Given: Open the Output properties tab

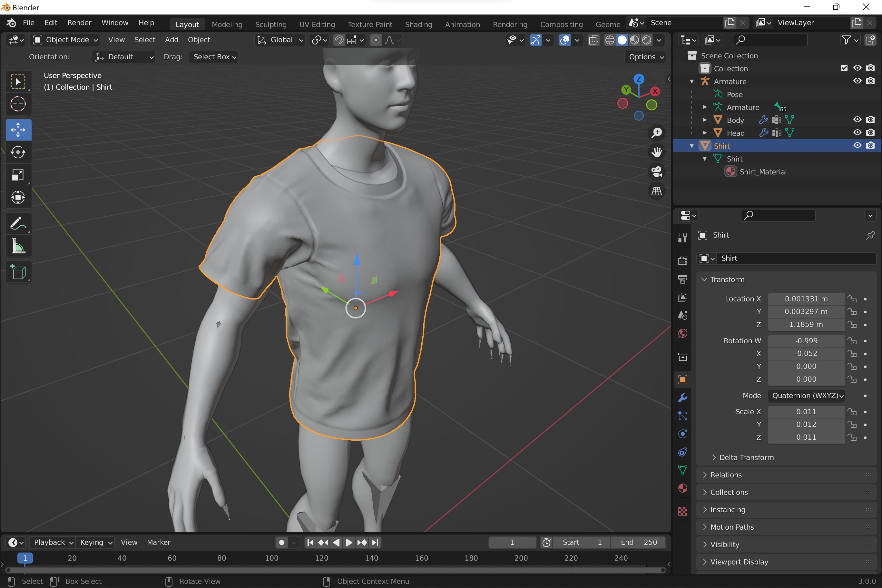Looking at the screenshot, I should [682, 279].
